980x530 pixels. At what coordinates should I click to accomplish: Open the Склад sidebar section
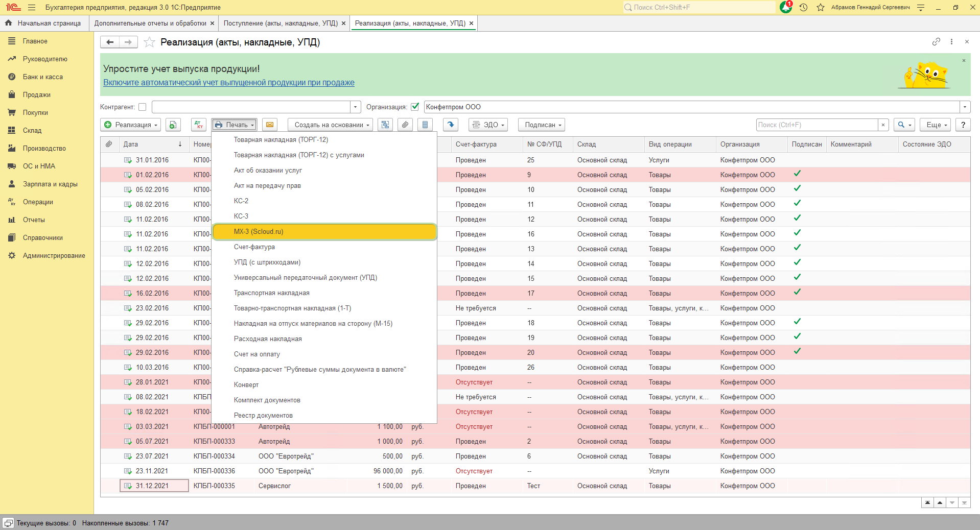pos(32,131)
